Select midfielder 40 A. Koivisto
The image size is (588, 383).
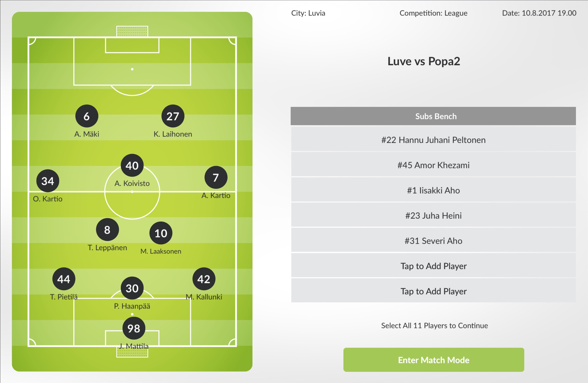point(132,165)
